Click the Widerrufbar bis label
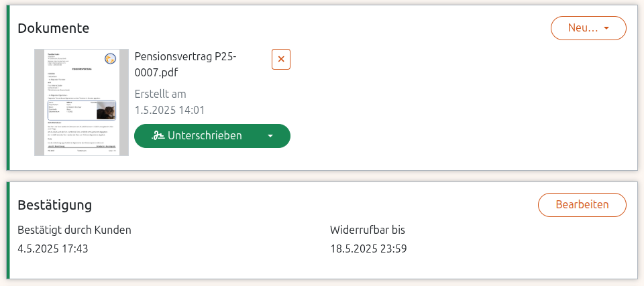644x286 pixels. click(368, 230)
